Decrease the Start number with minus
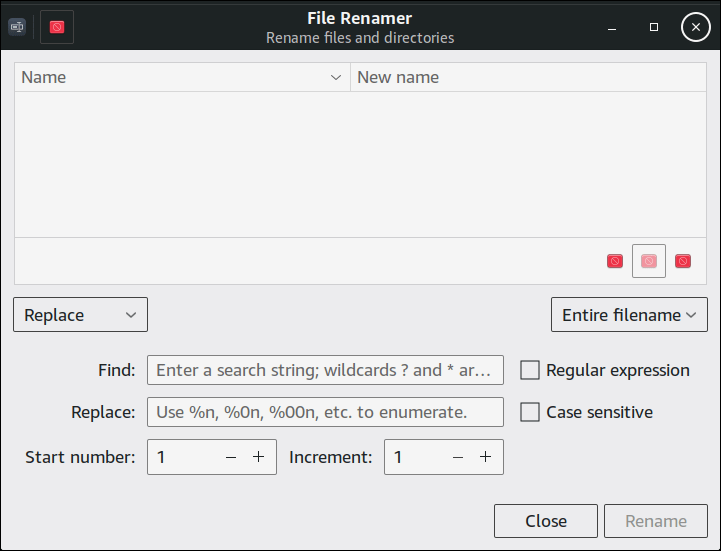 [x=231, y=457]
